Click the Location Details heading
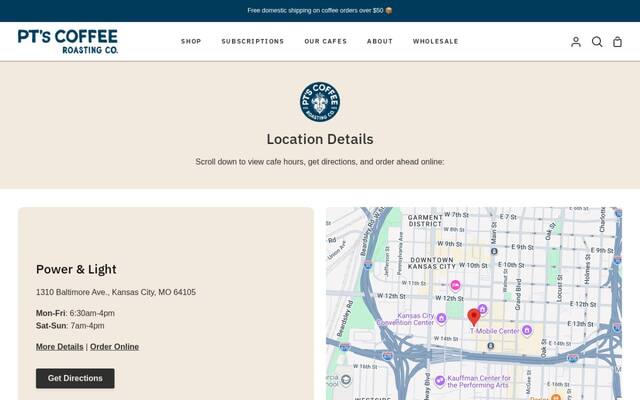Screen dimensions: 640x400 pyautogui.click(x=320, y=139)
